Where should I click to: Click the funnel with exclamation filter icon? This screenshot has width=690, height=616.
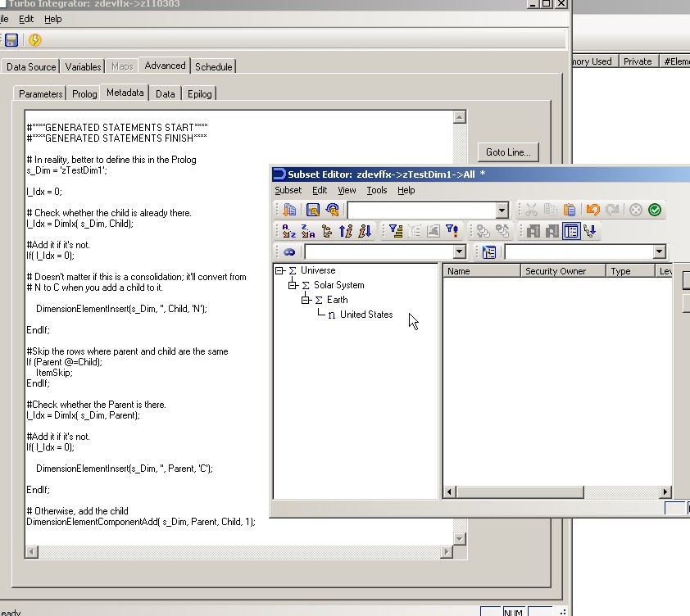point(452,231)
